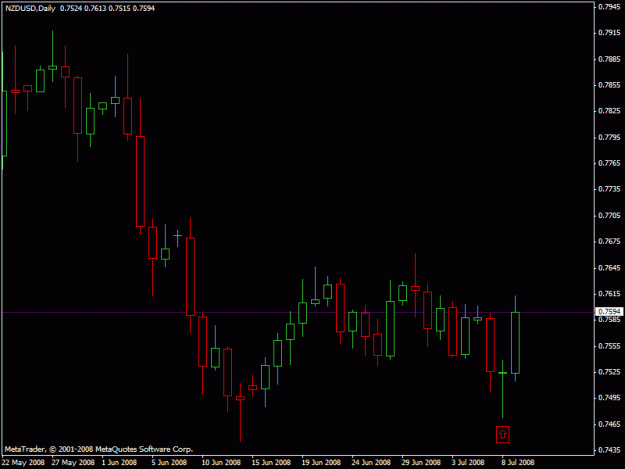Click the 22 May 2008 date label

coord(23,462)
